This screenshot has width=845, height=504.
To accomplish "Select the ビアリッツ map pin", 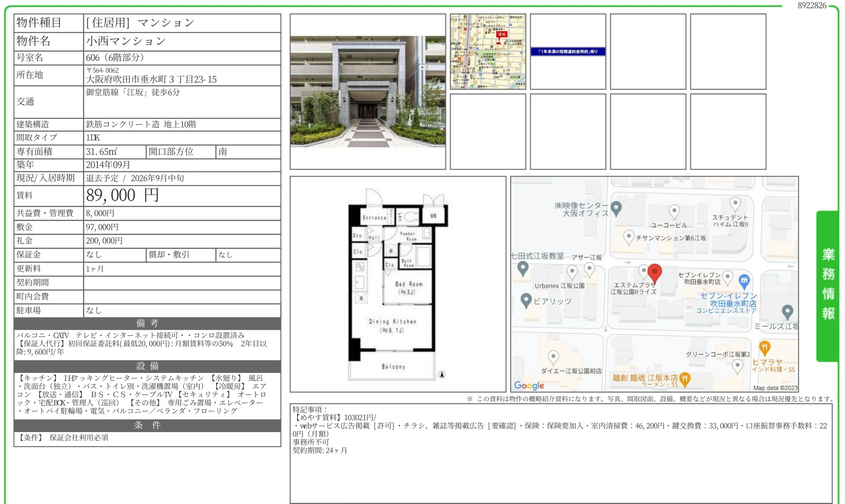I will tap(526, 301).
